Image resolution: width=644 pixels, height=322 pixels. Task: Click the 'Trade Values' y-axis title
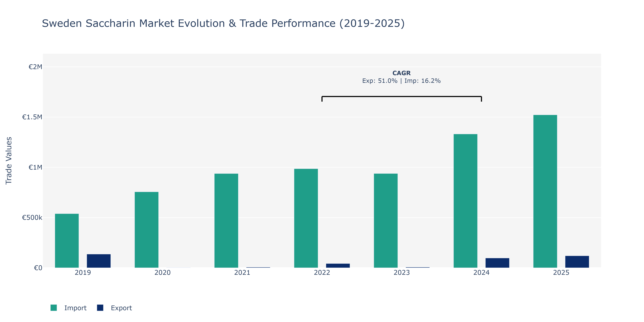point(9,161)
